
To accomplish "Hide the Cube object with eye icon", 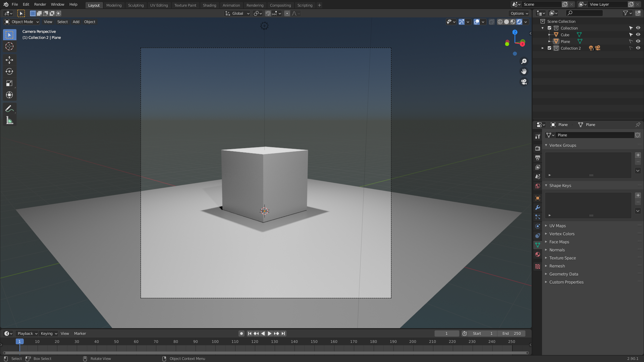I will click(638, 35).
